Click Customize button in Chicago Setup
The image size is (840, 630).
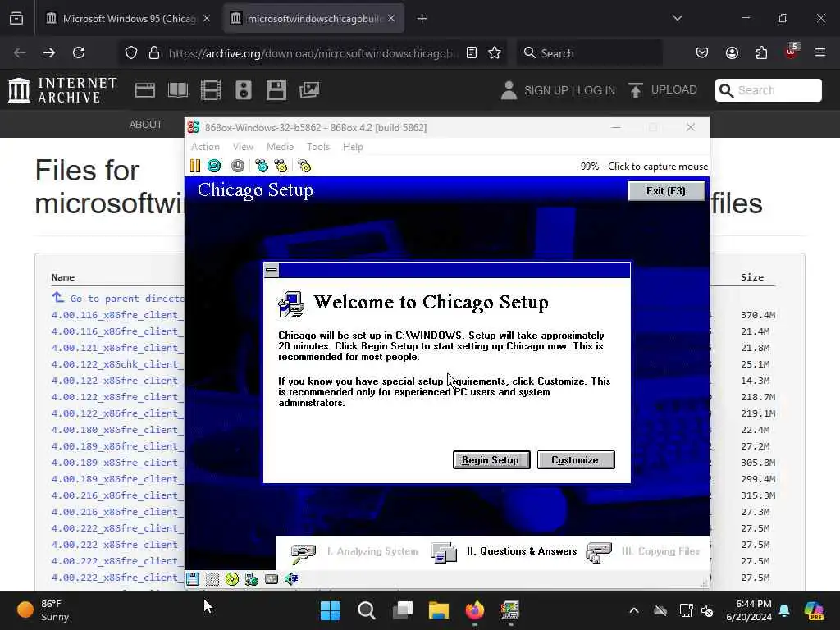(576, 459)
